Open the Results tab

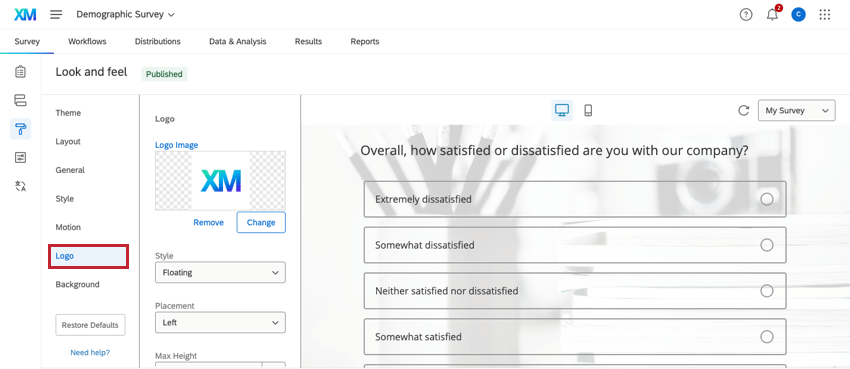coord(308,41)
